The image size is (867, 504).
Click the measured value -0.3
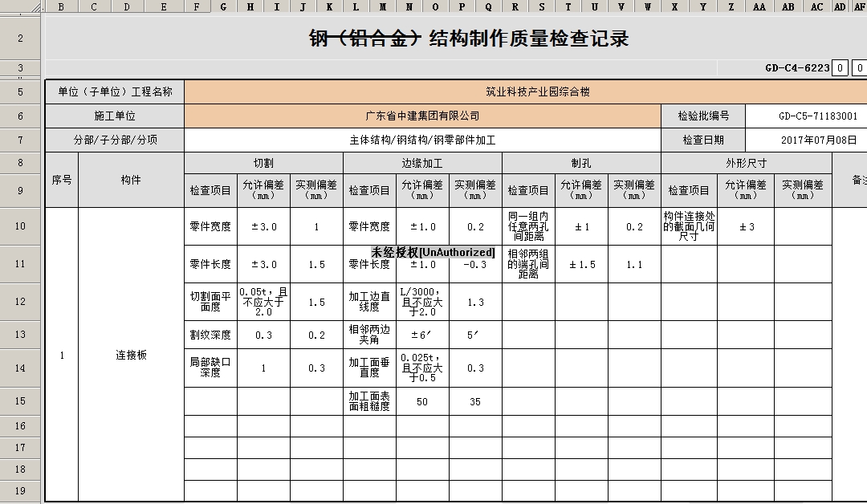(x=475, y=264)
